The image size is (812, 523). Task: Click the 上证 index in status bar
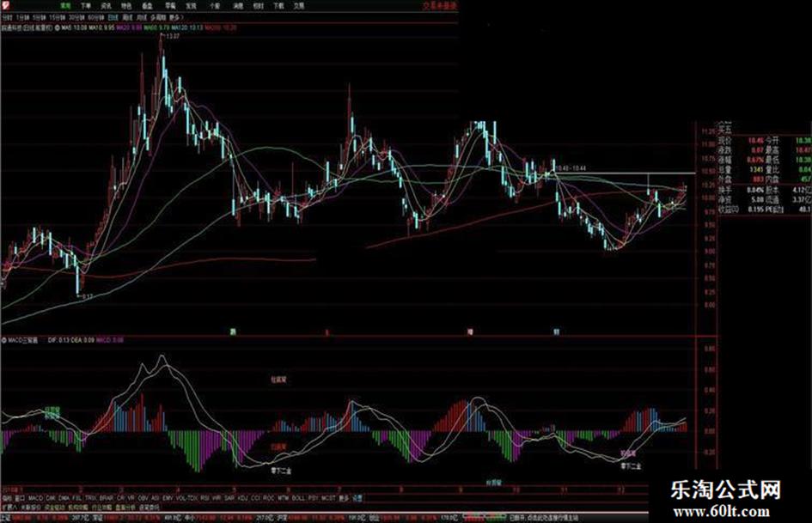[6, 518]
